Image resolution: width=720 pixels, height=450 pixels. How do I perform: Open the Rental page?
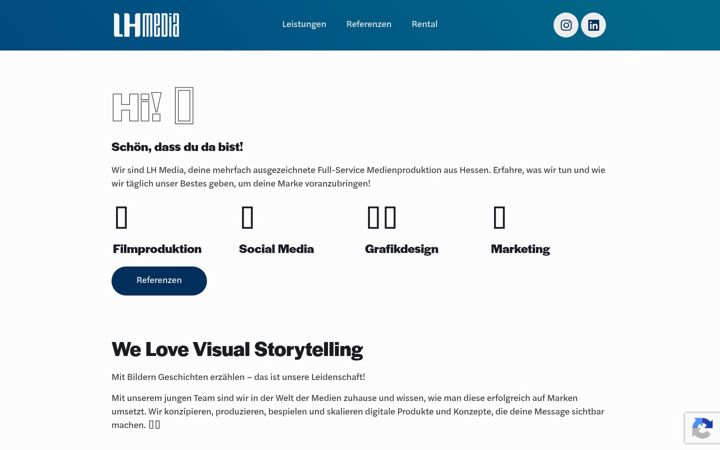click(424, 24)
